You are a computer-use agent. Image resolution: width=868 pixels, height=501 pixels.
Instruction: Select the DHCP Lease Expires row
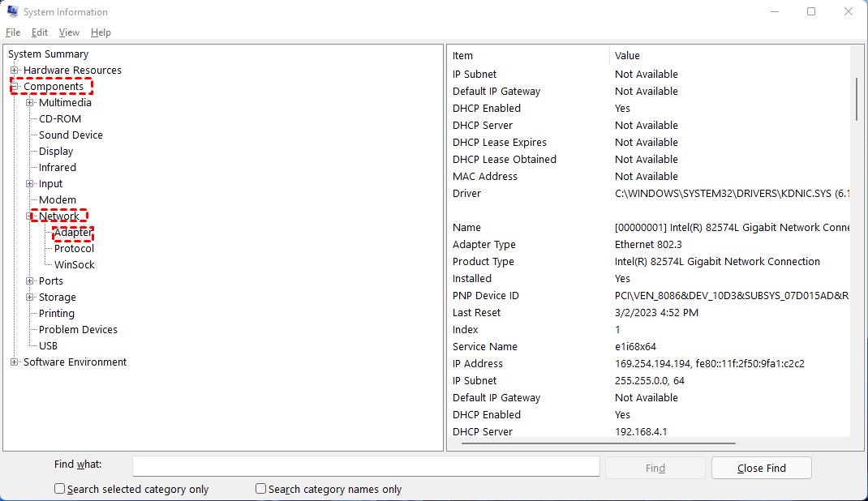point(649,142)
